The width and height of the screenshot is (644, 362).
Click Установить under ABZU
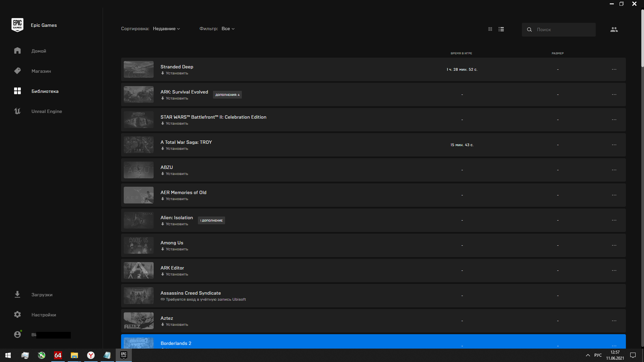(174, 174)
